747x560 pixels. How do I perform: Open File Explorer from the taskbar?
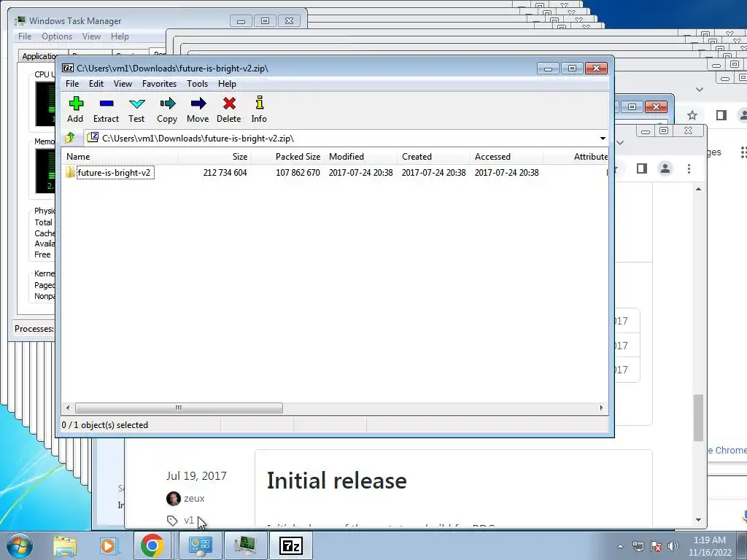coord(65,545)
